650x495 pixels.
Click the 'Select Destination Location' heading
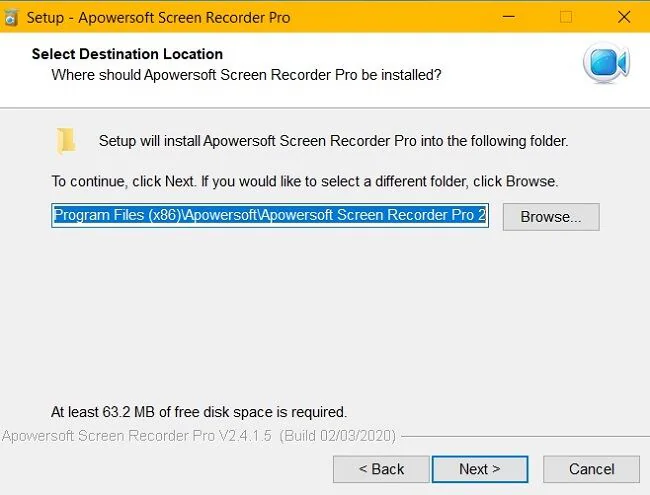point(127,54)
